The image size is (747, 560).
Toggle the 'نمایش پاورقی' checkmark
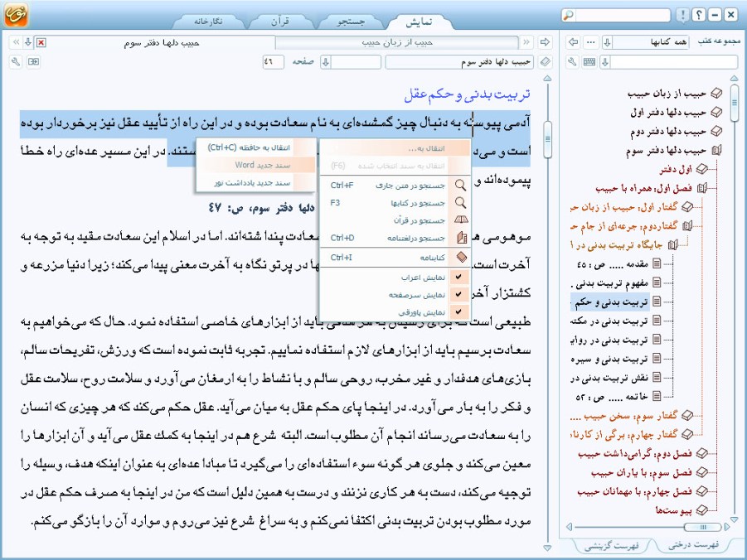pos(458,312)
